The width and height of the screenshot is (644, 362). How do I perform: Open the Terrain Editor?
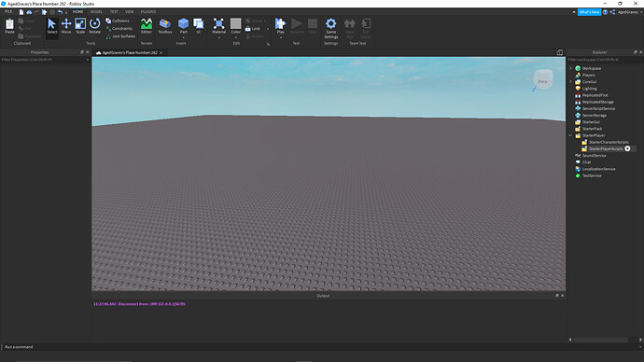(x=147, y=26)
